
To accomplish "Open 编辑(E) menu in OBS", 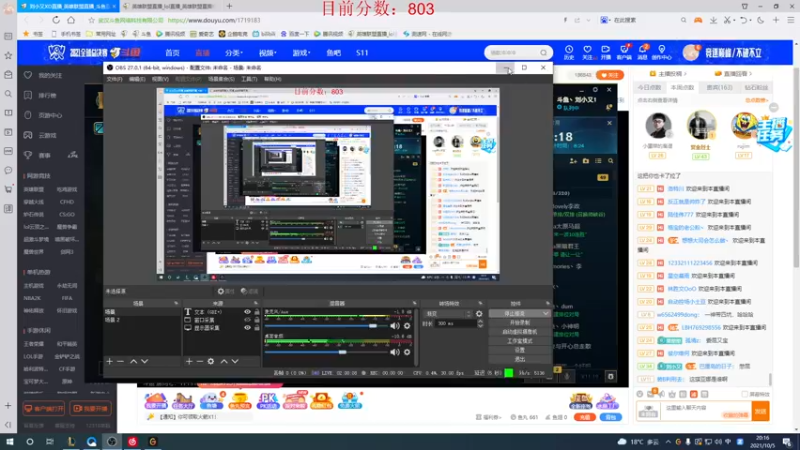I will coord(137,79).
